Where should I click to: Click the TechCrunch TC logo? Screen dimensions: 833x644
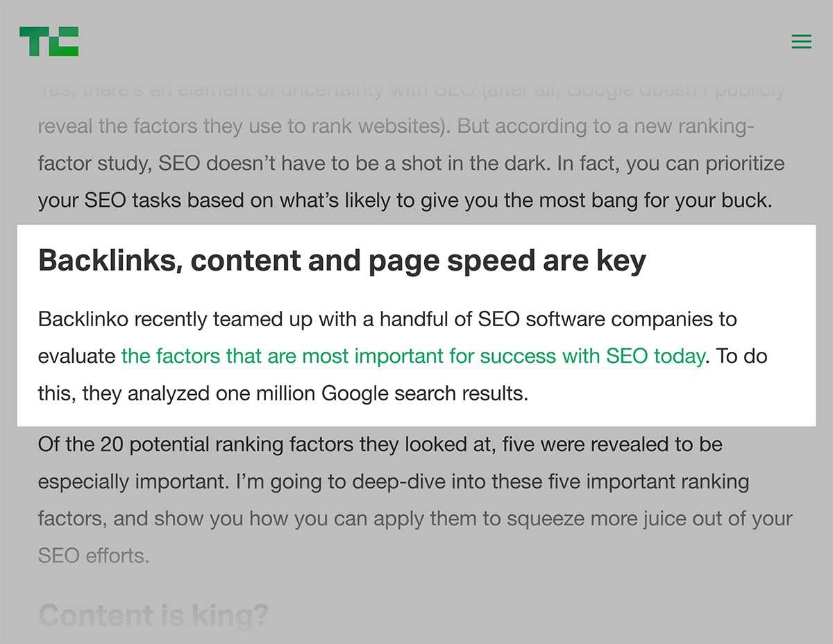pyautogui.click(x=49, y=42)
